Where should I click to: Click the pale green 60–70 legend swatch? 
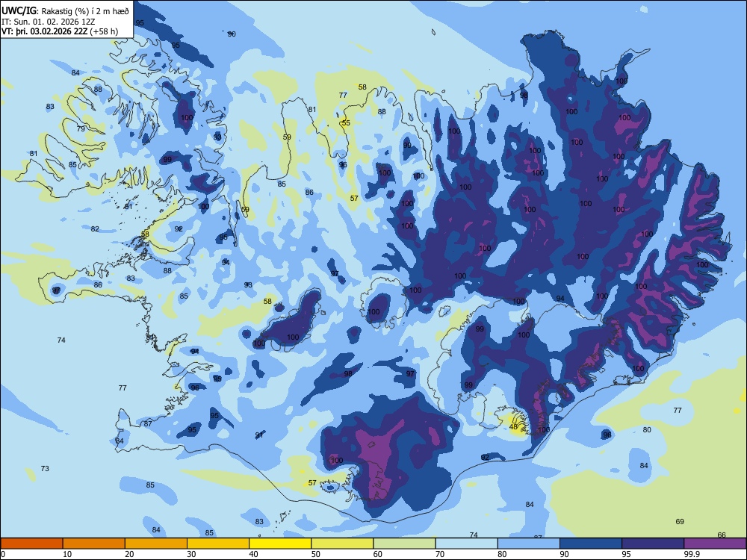pyautogui.click(x=404, y=544)
